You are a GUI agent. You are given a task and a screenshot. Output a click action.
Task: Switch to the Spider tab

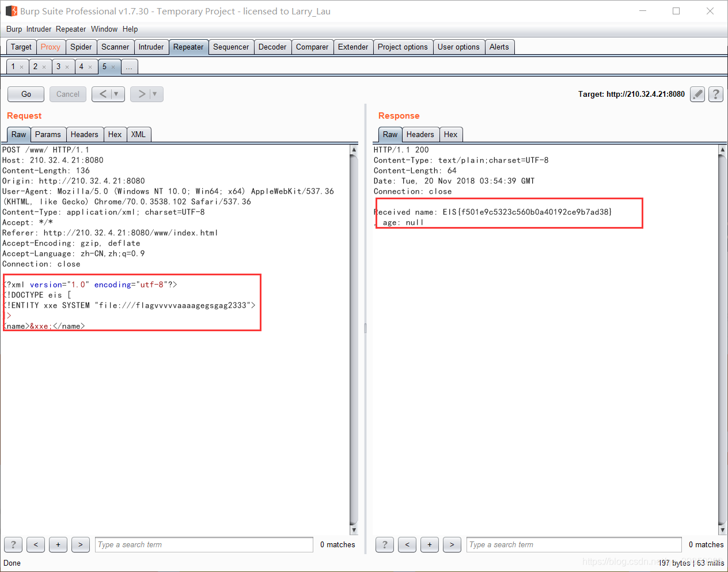click(81, 47)
